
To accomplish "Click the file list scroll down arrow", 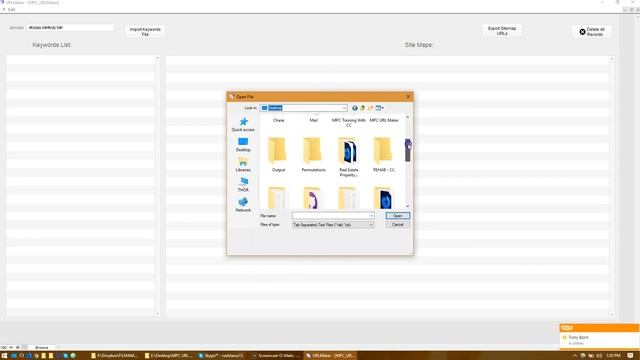I will pos(408,206).
